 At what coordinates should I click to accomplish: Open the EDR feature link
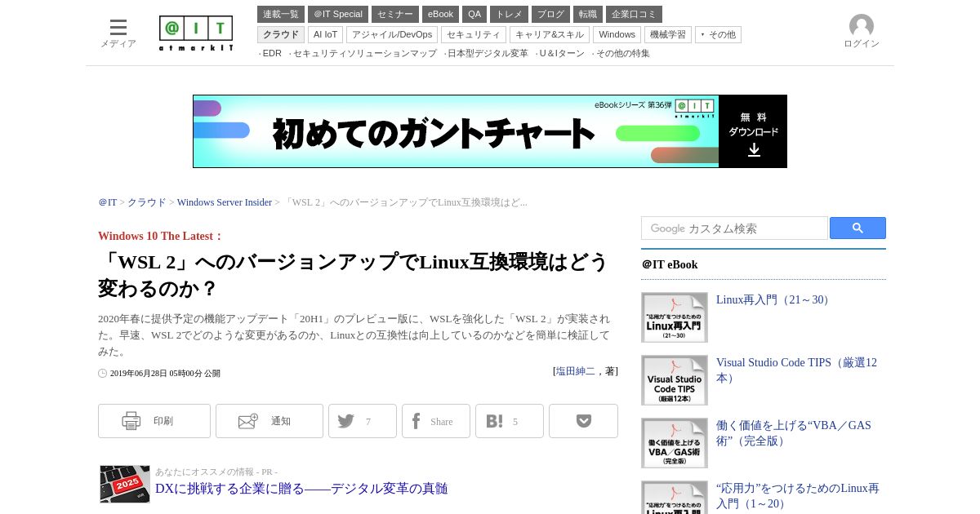point(271,53)
